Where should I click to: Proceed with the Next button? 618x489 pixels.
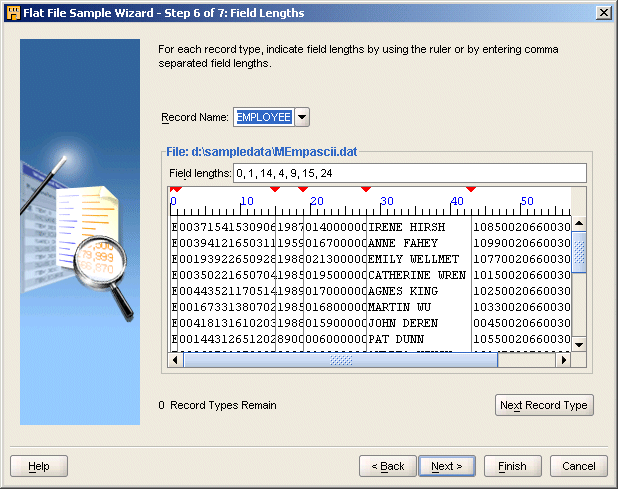447,466
